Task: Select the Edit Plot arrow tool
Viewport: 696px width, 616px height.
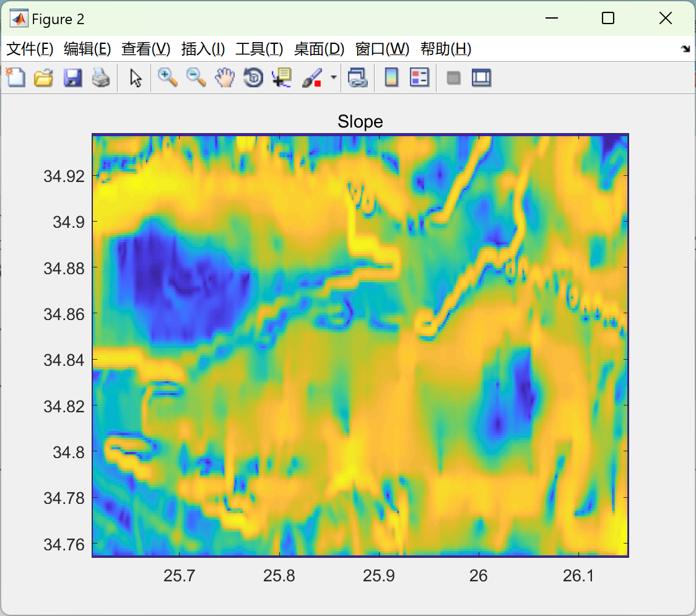Action: 136,77
